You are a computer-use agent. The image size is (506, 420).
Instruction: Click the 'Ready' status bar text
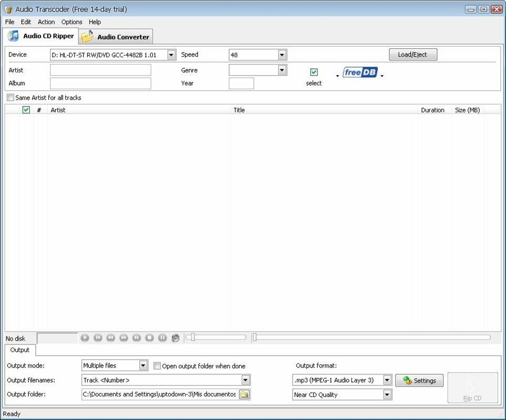tap(12, 414)
